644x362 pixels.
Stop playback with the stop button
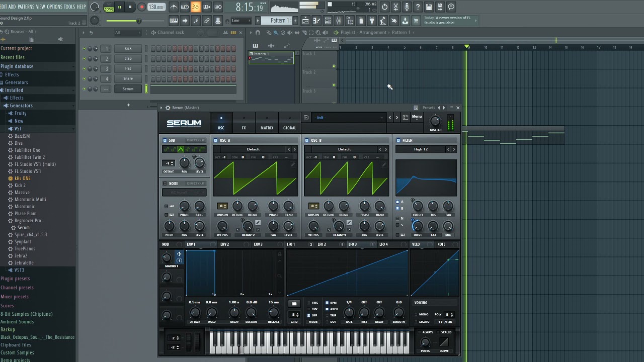pos(130,7)
